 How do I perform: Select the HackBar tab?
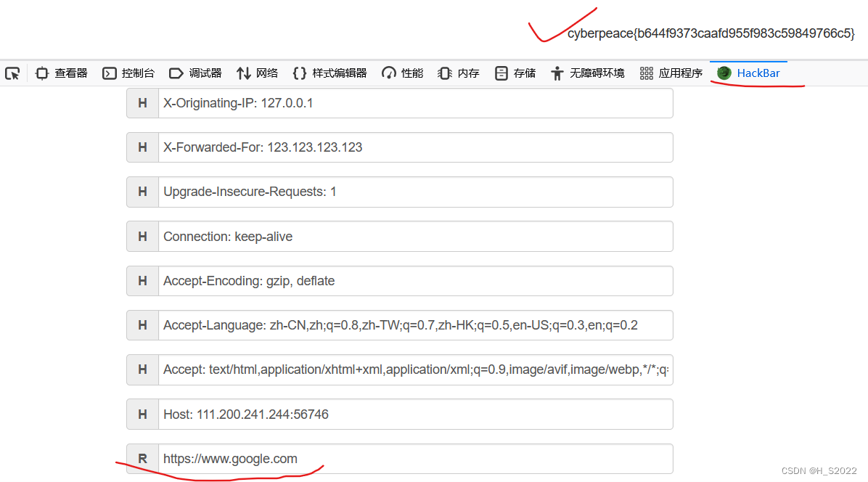pos(748,73)
